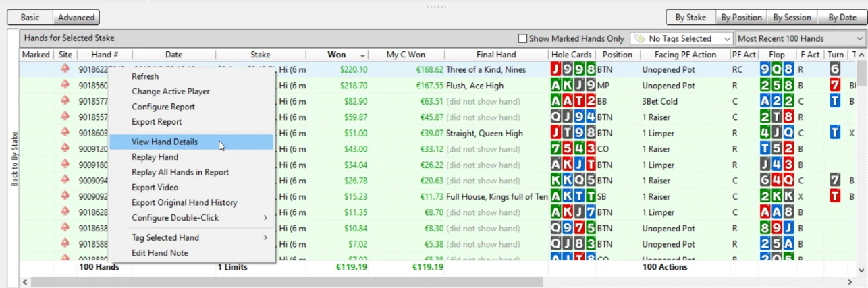Click the red 7 turn card icon
868x288 pixels.
tap(835, 86)
